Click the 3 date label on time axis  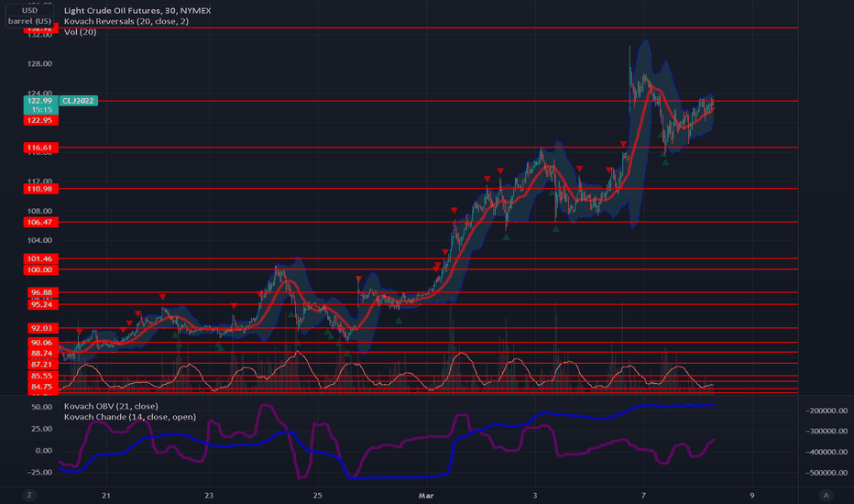(535, 495)
